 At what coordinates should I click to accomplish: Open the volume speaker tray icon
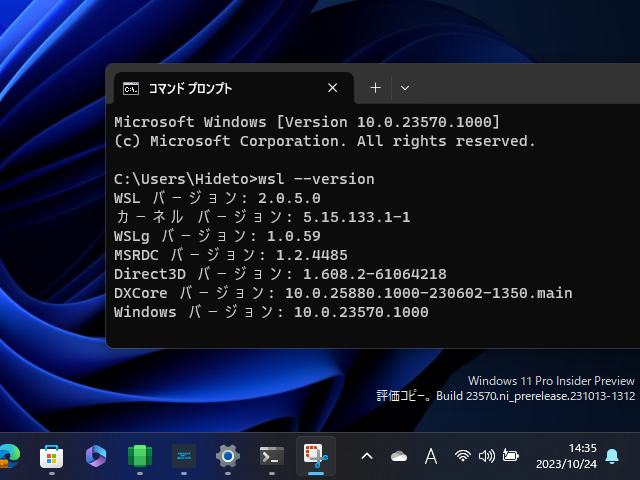487,456
